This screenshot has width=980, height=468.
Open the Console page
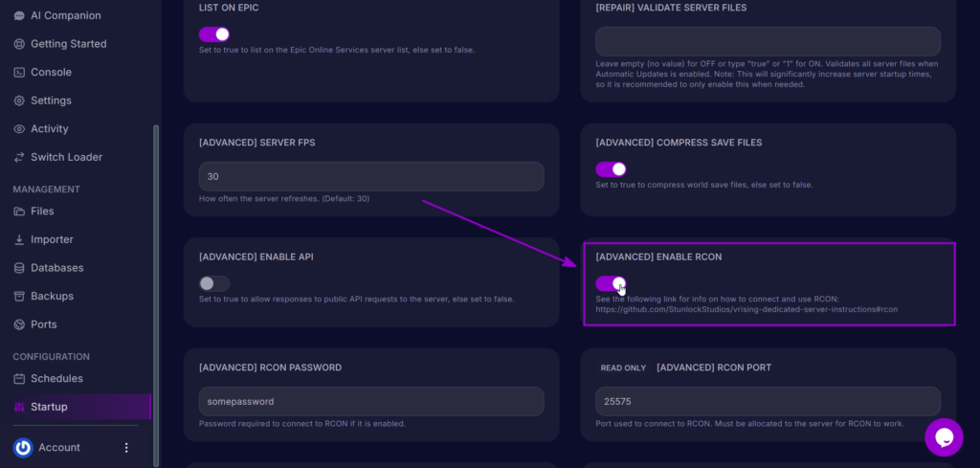52,73
